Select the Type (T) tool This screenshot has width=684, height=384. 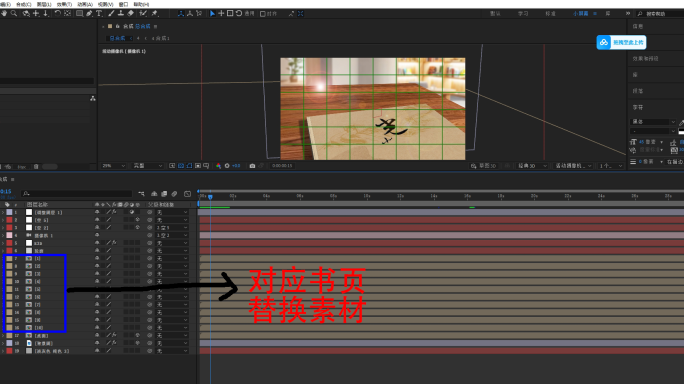coord(99,14)
